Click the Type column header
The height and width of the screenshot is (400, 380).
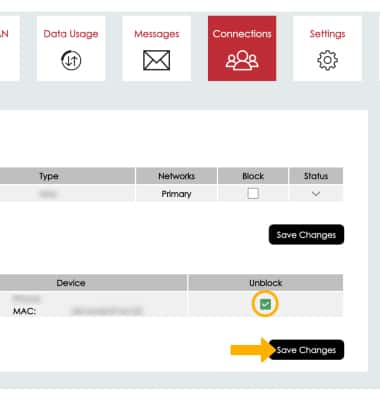click(x=49, y=176)
